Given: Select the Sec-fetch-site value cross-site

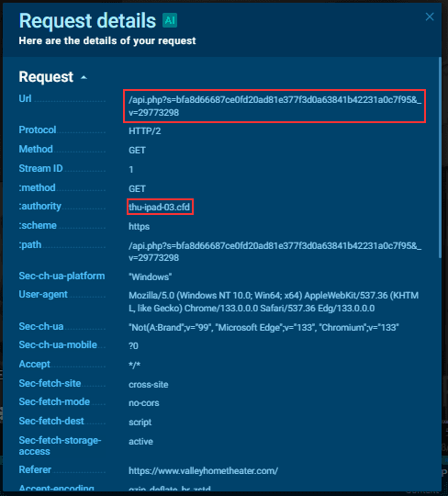Looking at the screenshot, I should tap(149, 385).
